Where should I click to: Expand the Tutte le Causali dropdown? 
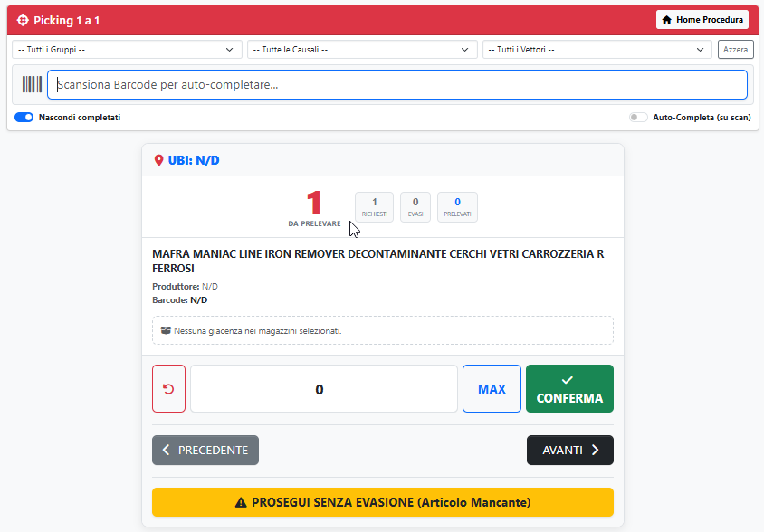362,50
